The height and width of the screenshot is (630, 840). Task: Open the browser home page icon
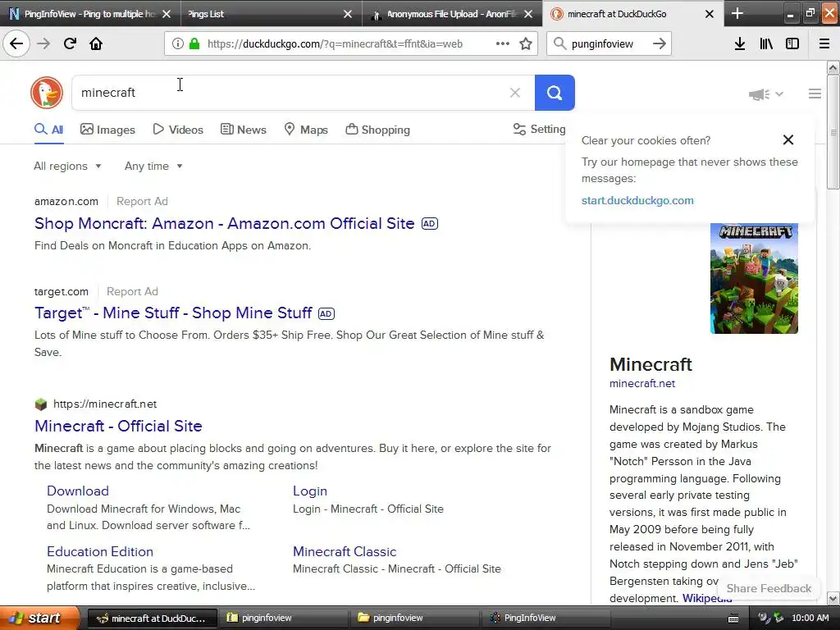(x=96, y=43)
